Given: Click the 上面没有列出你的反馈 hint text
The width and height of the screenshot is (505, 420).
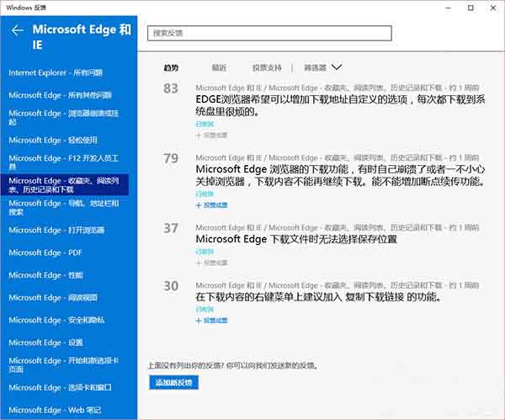Looking at the screenshot, I should pyautogui.click(x=232, y=365).
